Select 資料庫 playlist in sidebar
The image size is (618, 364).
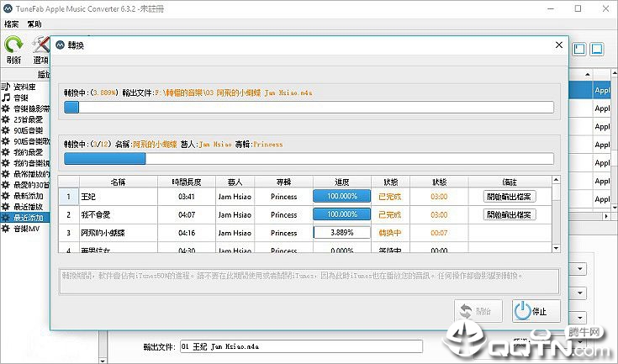click(x=25, y=87)
